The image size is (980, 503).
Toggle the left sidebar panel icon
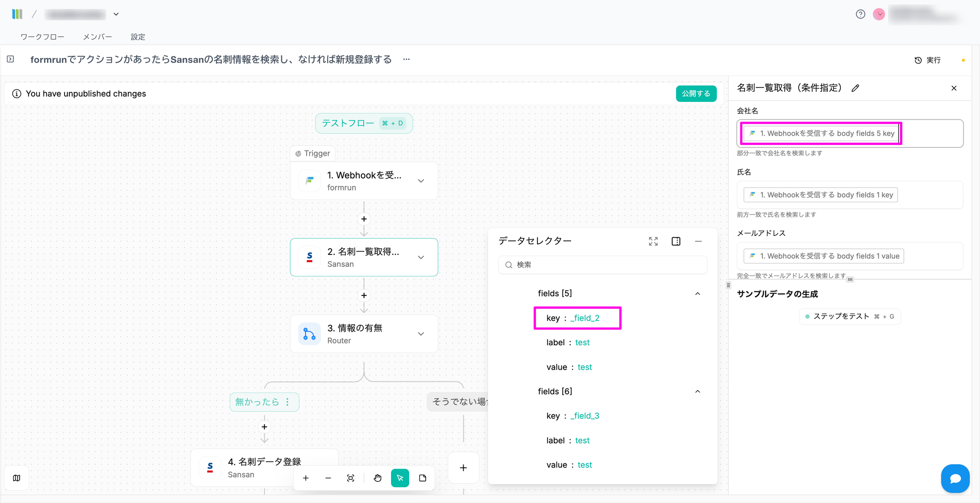coord(11,59)
